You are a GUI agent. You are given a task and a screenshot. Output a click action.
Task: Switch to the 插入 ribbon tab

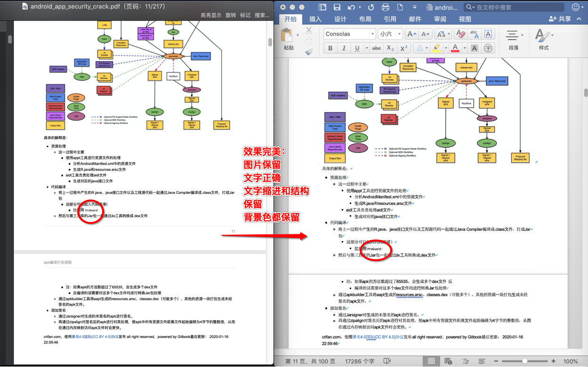[x=315, y=19]
